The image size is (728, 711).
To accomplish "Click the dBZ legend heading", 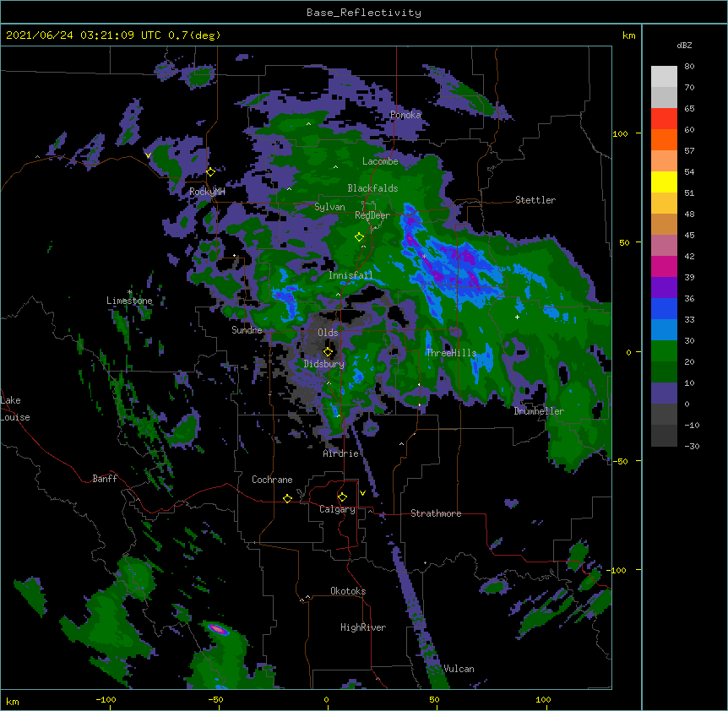I will point(684,46).
